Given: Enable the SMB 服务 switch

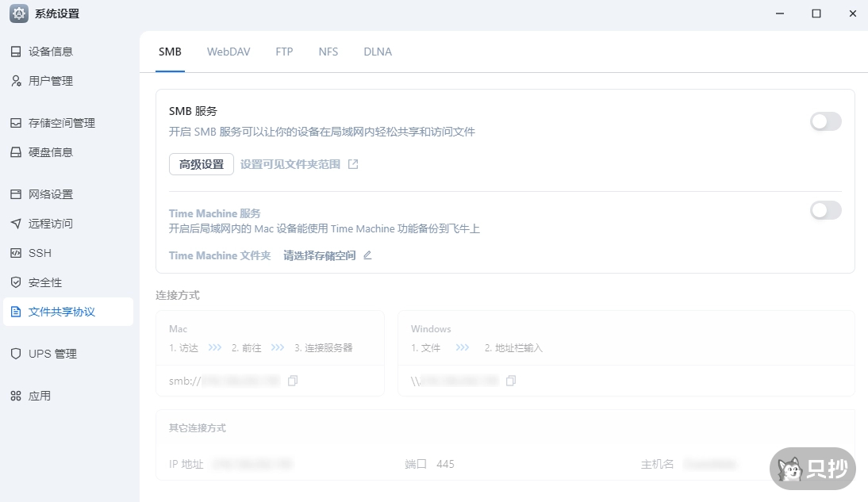Looking at the screenshot, I should pos(825,121).
